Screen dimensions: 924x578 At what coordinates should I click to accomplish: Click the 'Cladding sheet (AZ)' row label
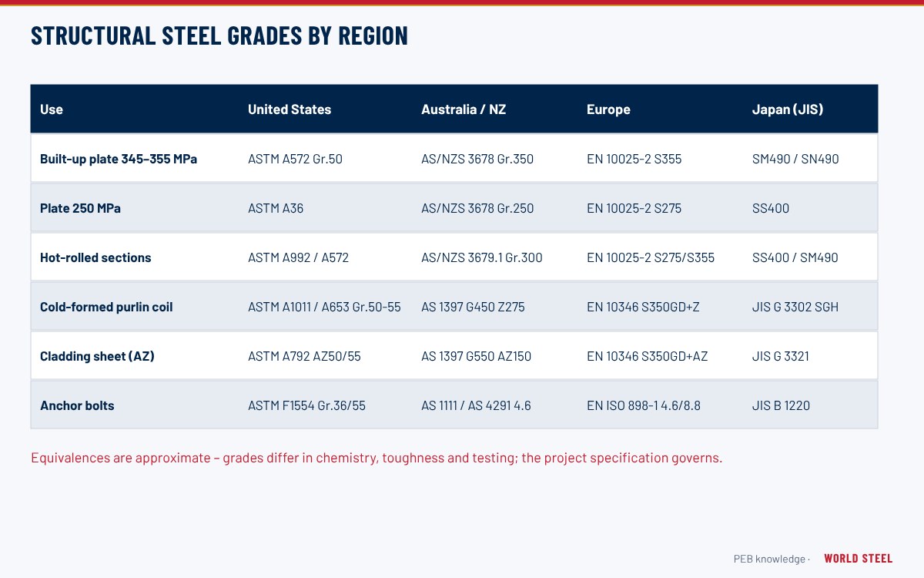(x=97, y=356)
